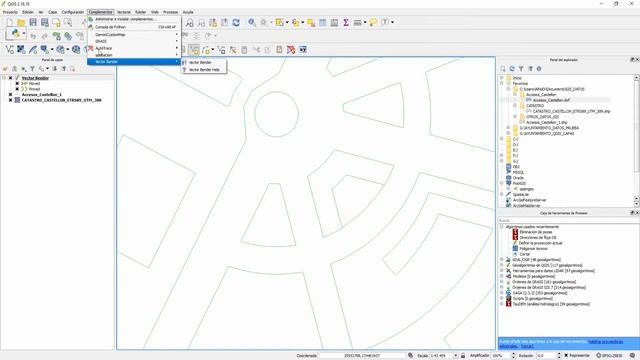The width and height of the screenshot is (640, 360).
Task: Toggle visibility of the Moved layer
Action: pos(17,83)
